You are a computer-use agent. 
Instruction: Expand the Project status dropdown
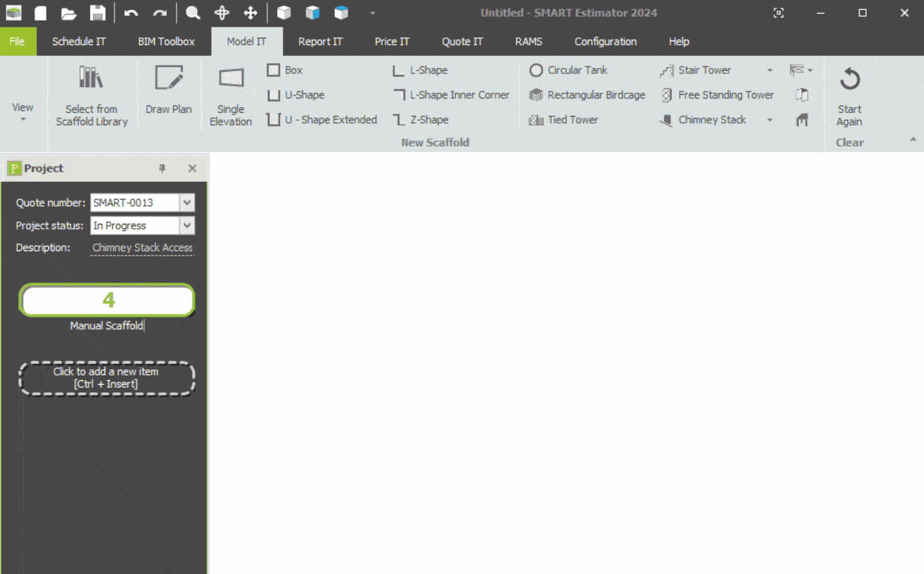point(187,226)
